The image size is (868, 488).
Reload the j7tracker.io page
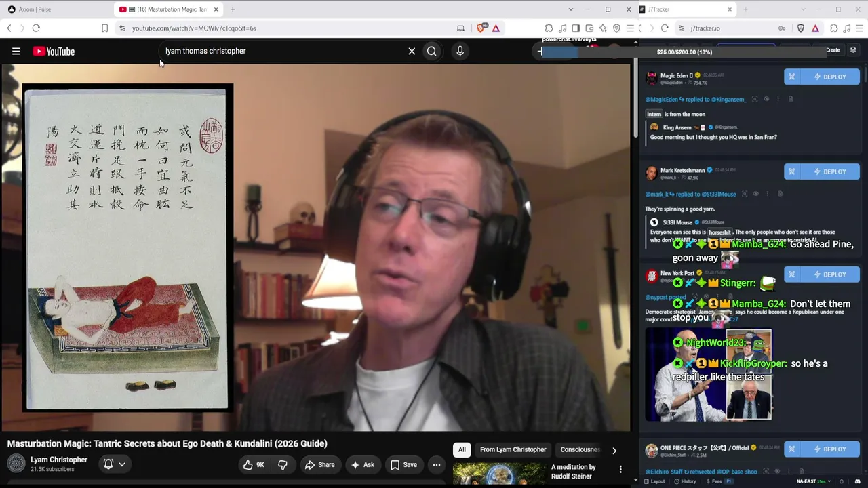pos(665,28)
